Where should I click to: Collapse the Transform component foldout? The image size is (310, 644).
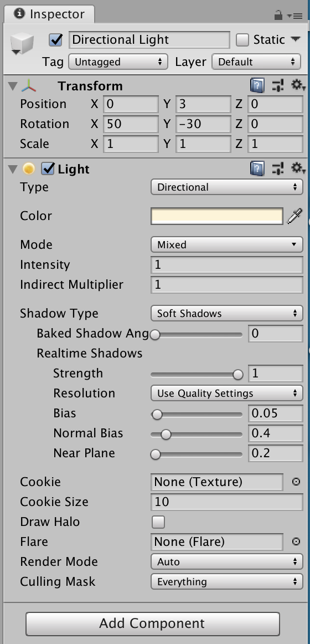tap(13, 86)
